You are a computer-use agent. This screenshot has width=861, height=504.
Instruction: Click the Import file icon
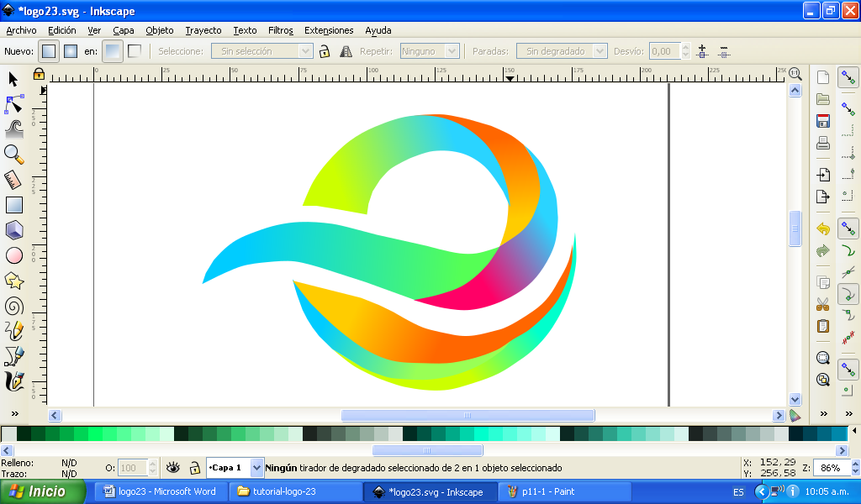[822, 175]
